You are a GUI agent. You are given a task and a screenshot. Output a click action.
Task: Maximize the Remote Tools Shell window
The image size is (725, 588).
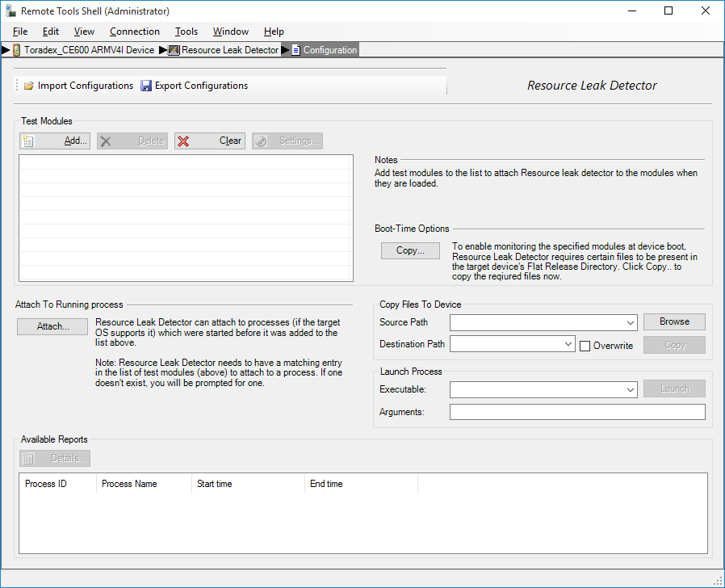point(668,10)
